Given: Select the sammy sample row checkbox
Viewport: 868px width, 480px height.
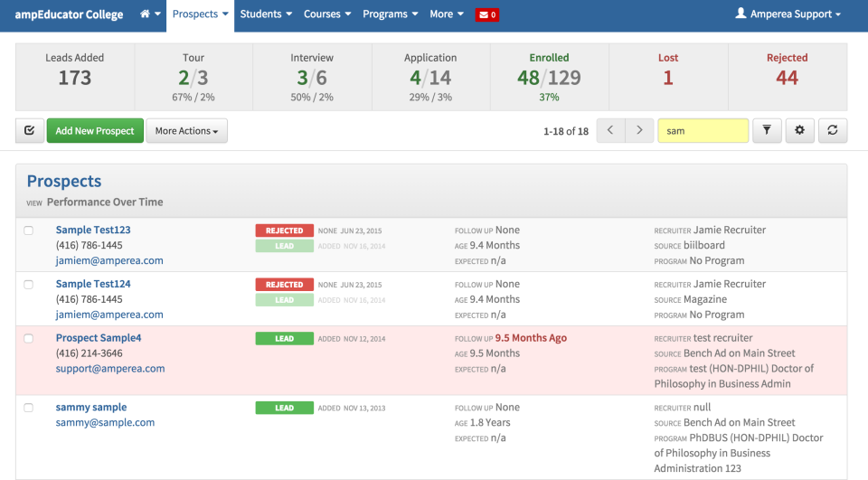Looking at the screenshot, I should (29, 408).
